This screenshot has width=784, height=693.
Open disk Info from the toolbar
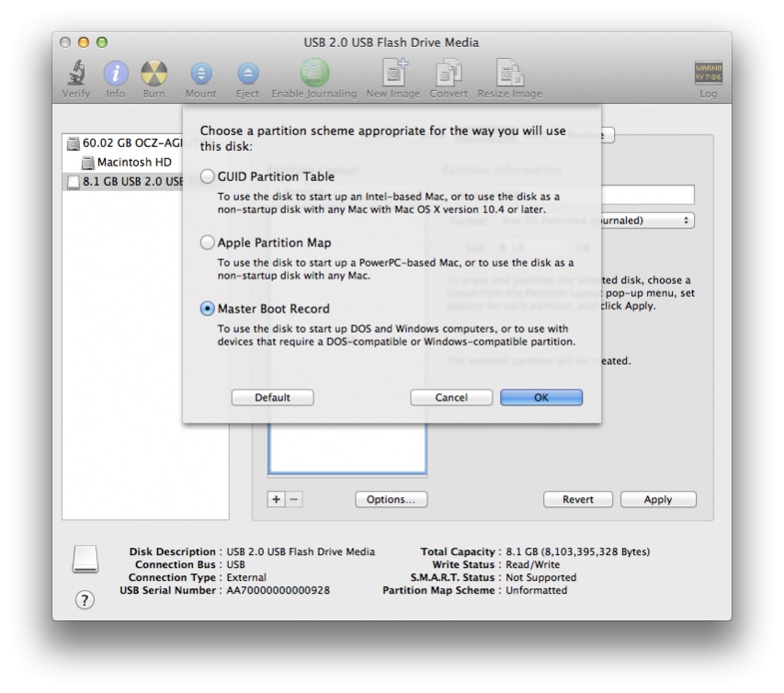tap(116, 74)
